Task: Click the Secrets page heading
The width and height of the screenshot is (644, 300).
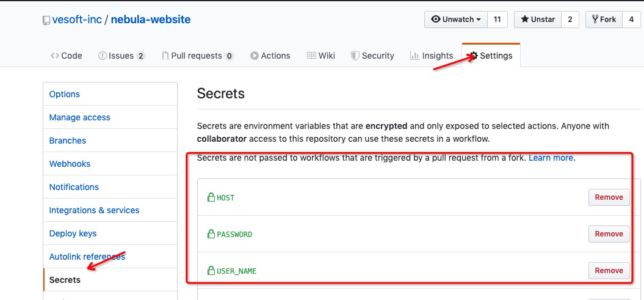Action: (x=220, y=93)
